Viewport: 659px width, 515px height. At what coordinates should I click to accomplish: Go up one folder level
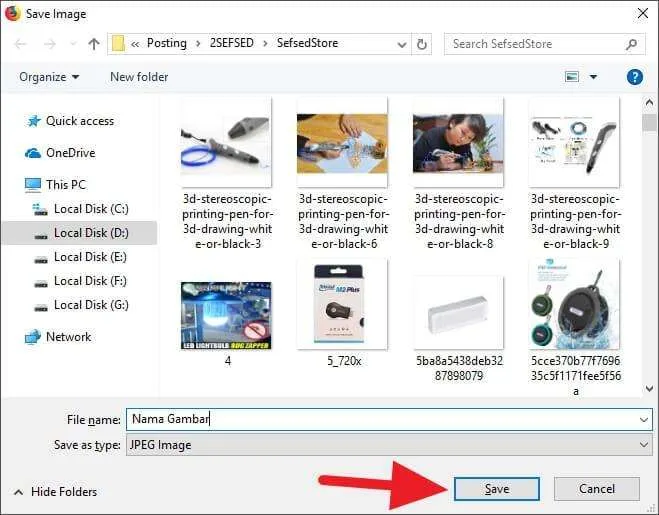[94, 44]
